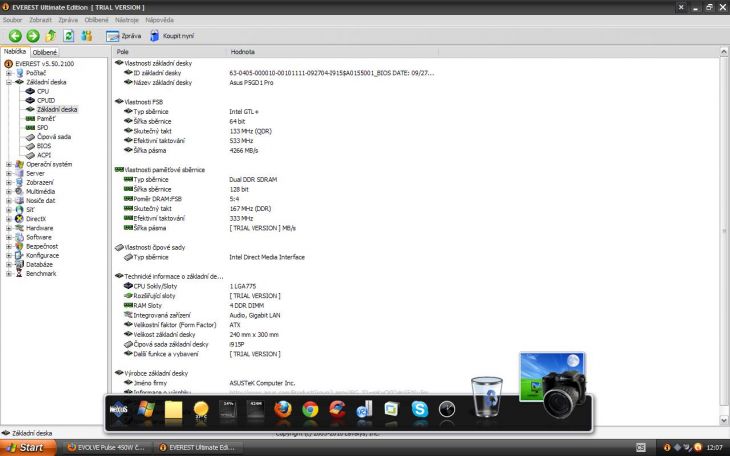Expand the Nosiče dat tree node
Viewport: 730px width, 456px height.
[9, 201]
